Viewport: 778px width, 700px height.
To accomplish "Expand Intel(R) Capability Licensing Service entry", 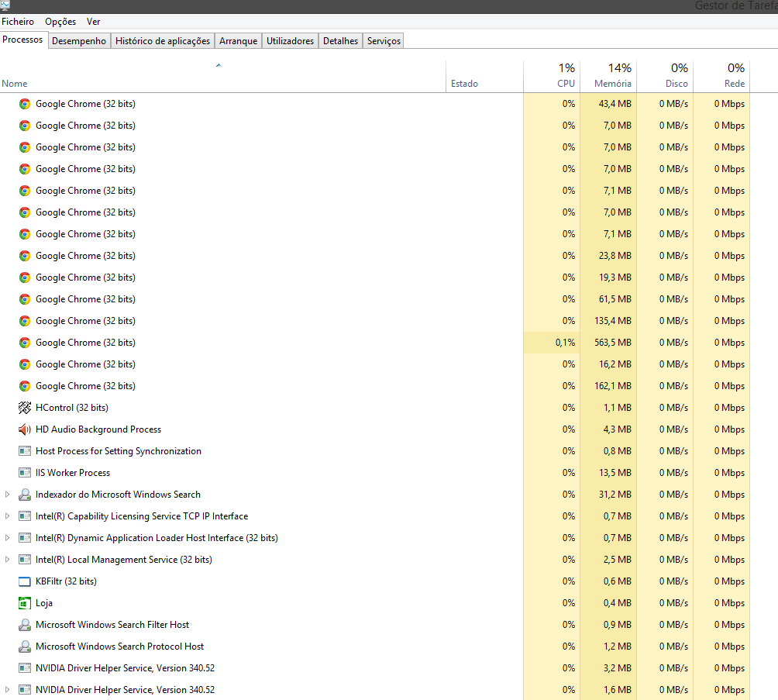I will [x=8, y=516].
